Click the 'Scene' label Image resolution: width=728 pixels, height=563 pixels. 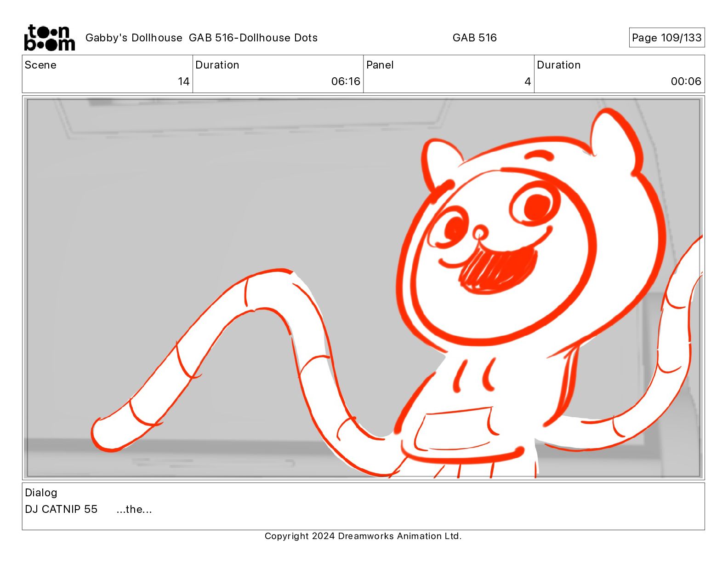click(x=40, y=65)
